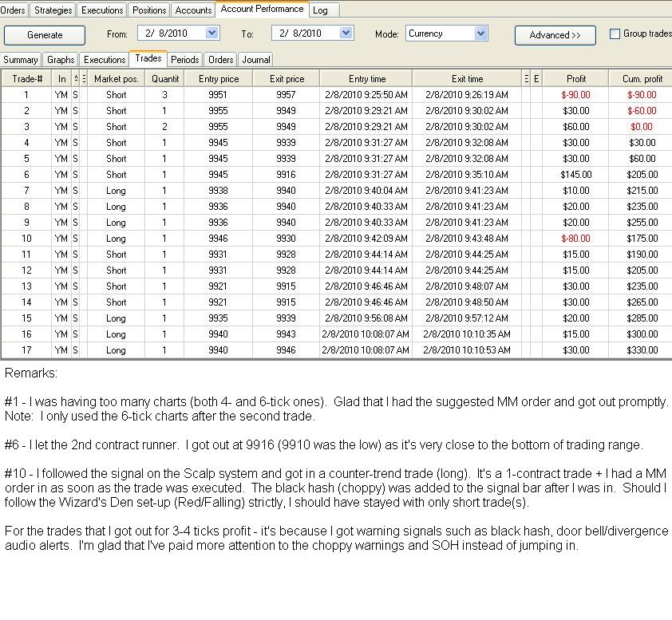Select trade number 12 row
Screen dimensions: 672x620
(x=26, y=271)
